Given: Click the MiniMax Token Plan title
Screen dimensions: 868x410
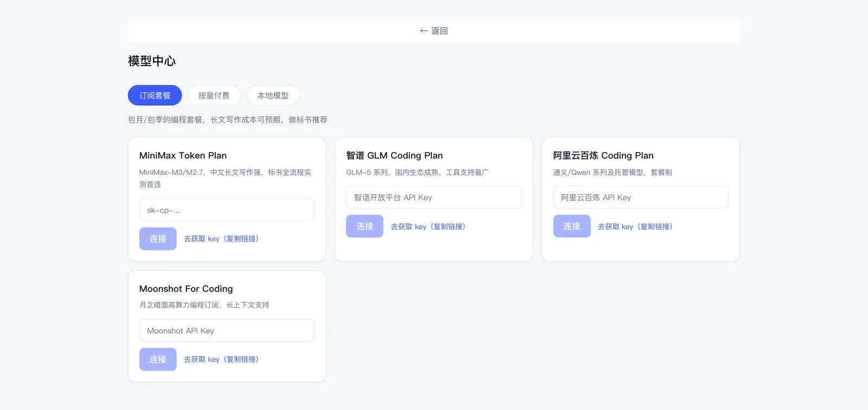Looking at the screenshot, I should pyautogui.click(x=183, y=156).
